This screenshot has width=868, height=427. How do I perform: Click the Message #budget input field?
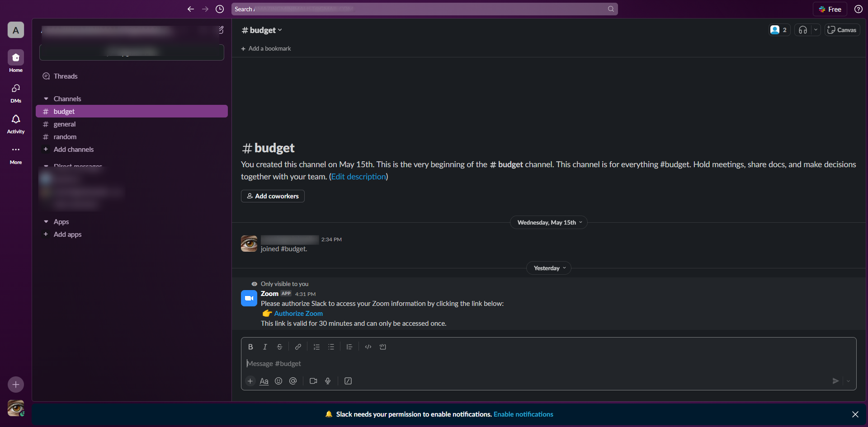pos(548,364)
